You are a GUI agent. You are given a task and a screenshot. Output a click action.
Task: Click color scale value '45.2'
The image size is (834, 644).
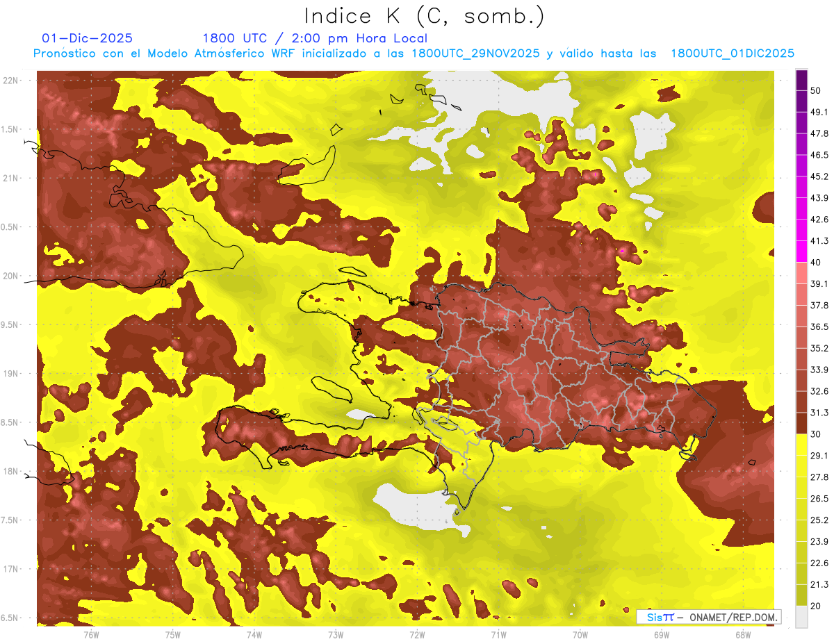[x=819, y=176]
